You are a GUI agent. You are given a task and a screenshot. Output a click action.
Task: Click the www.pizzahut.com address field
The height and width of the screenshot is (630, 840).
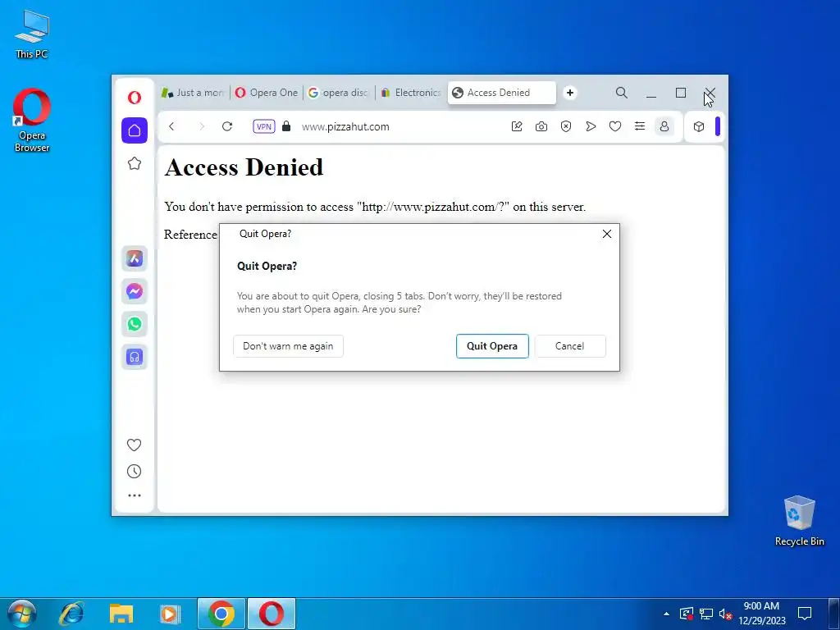pos(345,127)
